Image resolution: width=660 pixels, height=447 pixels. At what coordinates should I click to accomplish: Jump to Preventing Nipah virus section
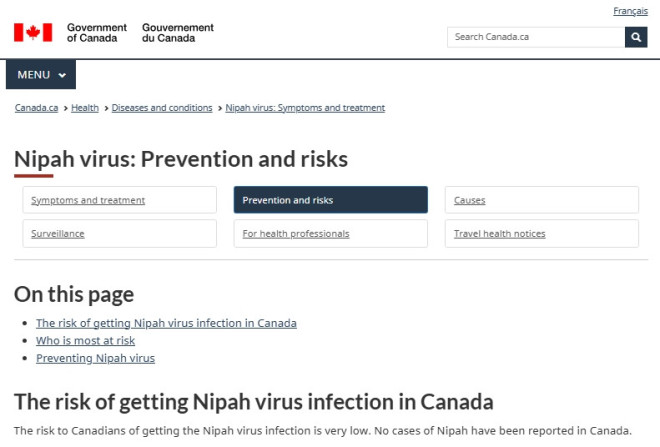tap(95, 358)
